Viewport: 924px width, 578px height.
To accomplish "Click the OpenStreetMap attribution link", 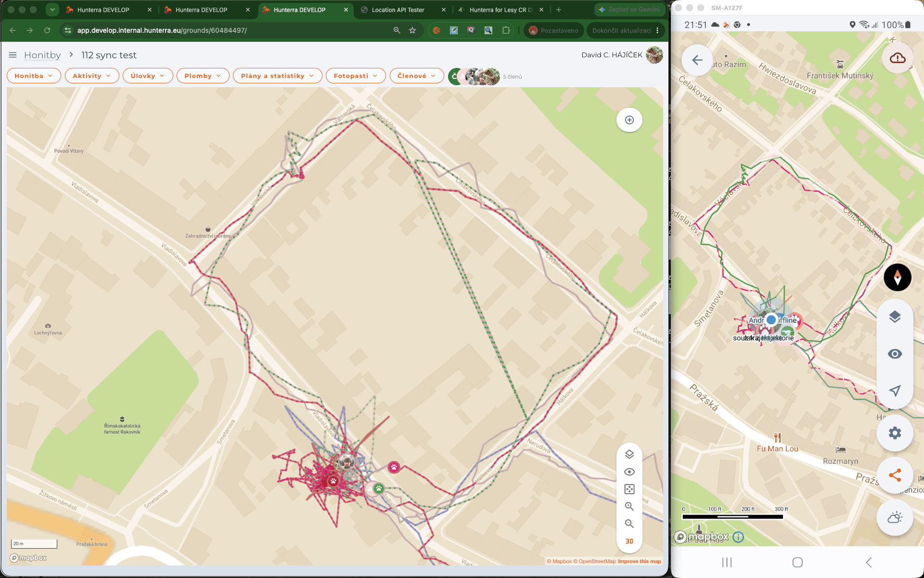I will tap(594, 561).
